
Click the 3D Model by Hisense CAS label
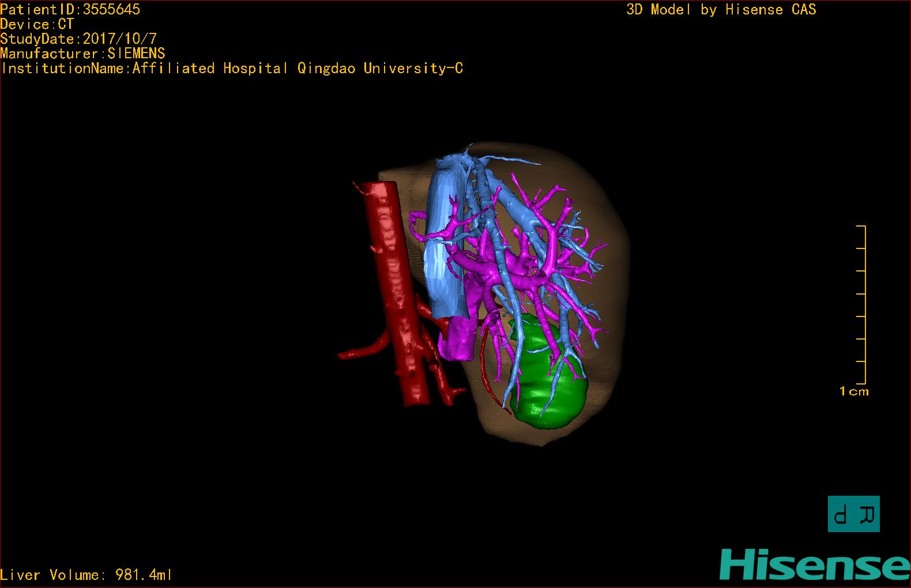(x=721, y=9)
